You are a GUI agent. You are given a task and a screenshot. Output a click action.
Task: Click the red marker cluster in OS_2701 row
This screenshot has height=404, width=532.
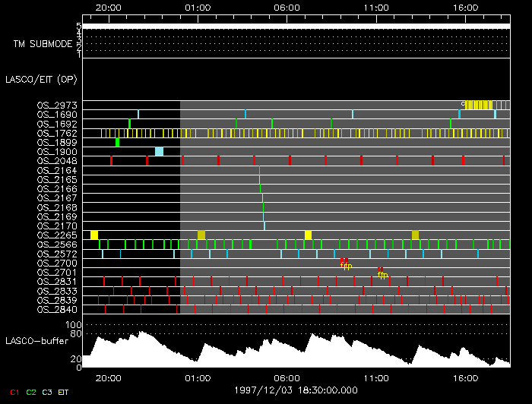[x=382, y=272]
